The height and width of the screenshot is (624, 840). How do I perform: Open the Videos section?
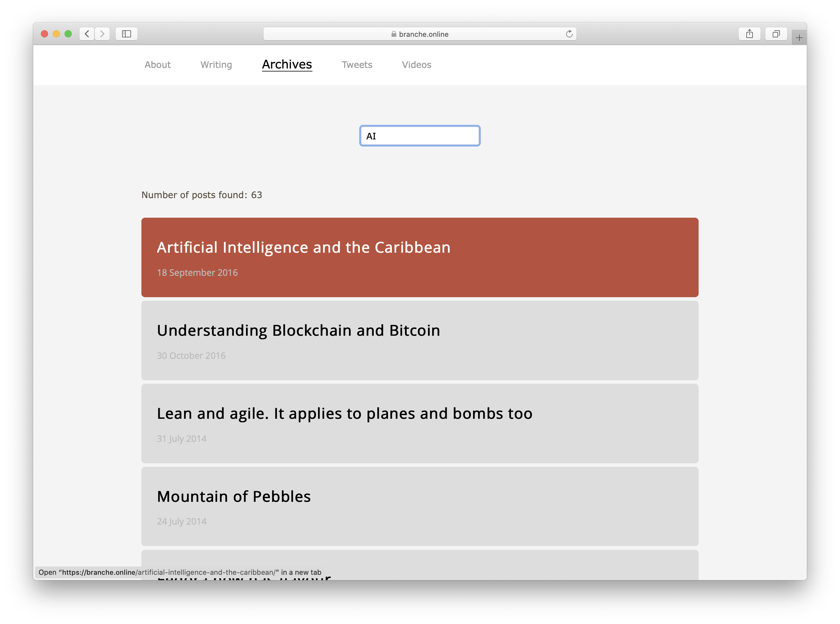point(416,65)
